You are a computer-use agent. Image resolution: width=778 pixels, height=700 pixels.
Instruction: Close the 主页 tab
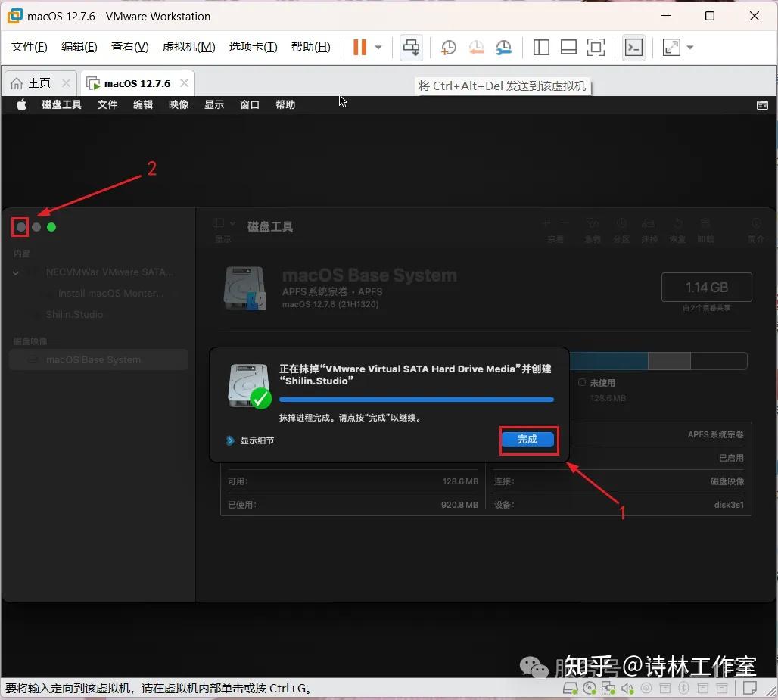(x=66, y=82)
